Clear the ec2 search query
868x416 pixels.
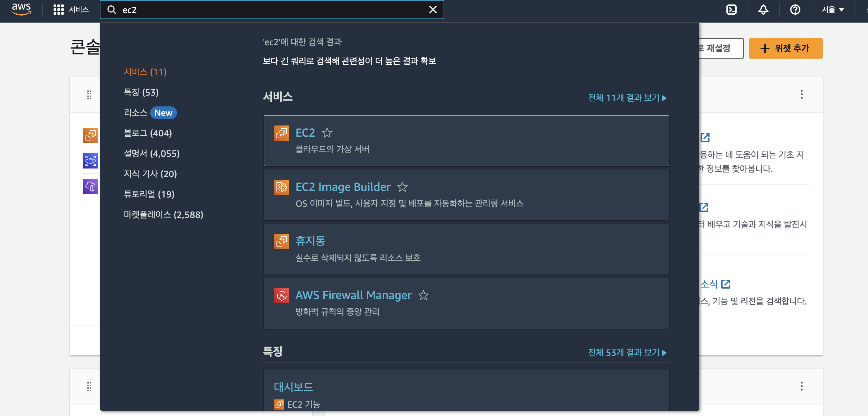click(x=433, y=10)
